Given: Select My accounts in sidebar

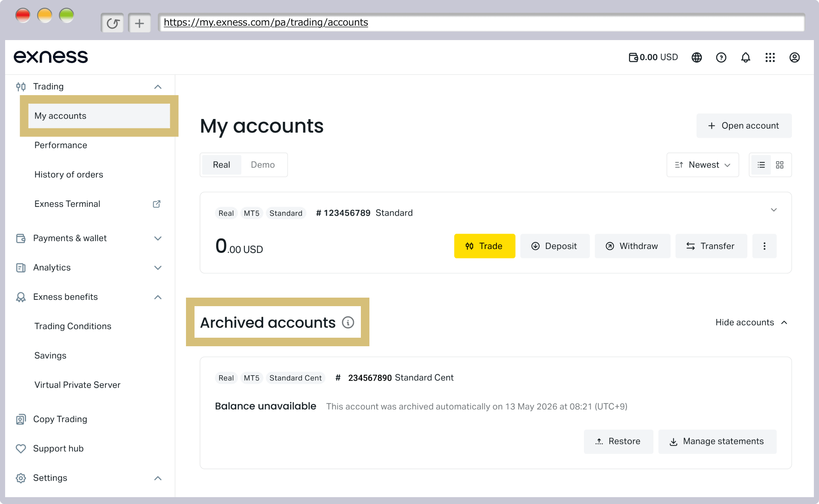Looking at the screenshot, I should 99,116.
